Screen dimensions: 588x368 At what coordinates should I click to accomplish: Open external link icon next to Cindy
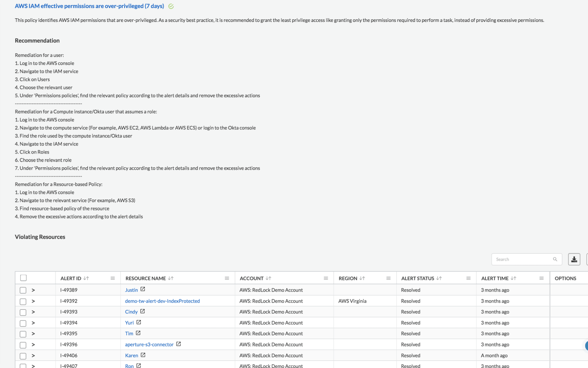(143, 312)
